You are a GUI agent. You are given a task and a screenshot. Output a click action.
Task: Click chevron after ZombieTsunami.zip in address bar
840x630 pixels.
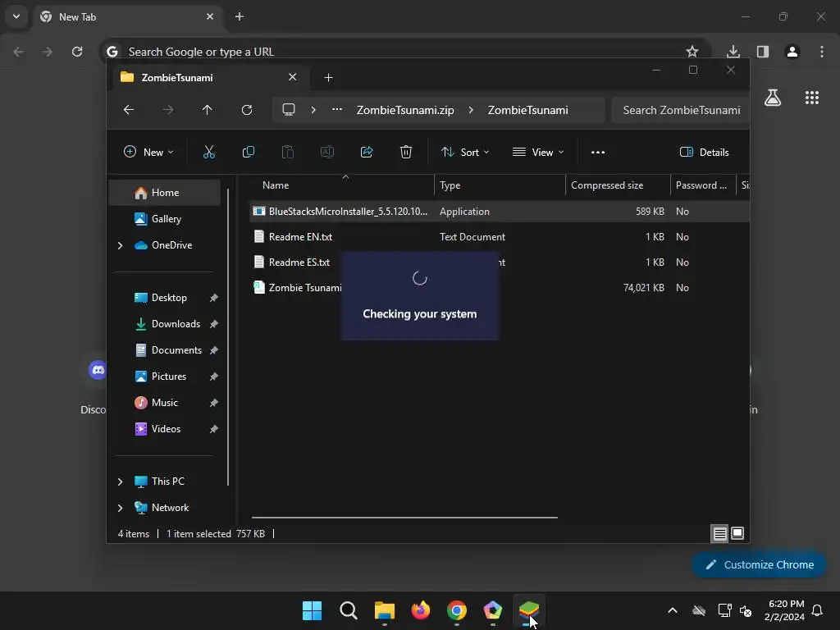(471, 110)
